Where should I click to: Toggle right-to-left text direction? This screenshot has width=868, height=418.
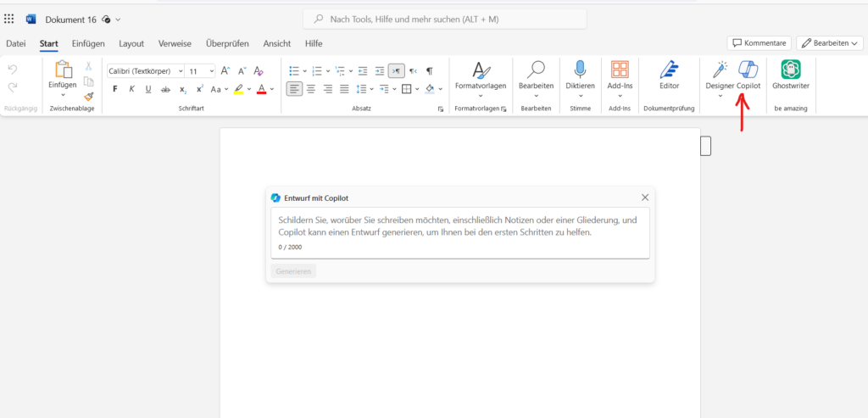point(413,71)
